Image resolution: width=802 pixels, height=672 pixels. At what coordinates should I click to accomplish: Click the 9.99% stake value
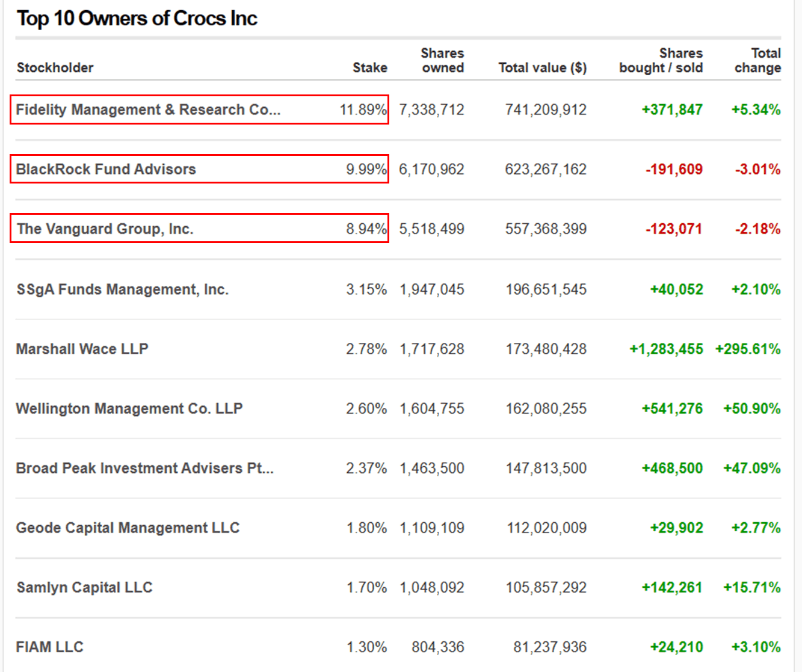366,169
